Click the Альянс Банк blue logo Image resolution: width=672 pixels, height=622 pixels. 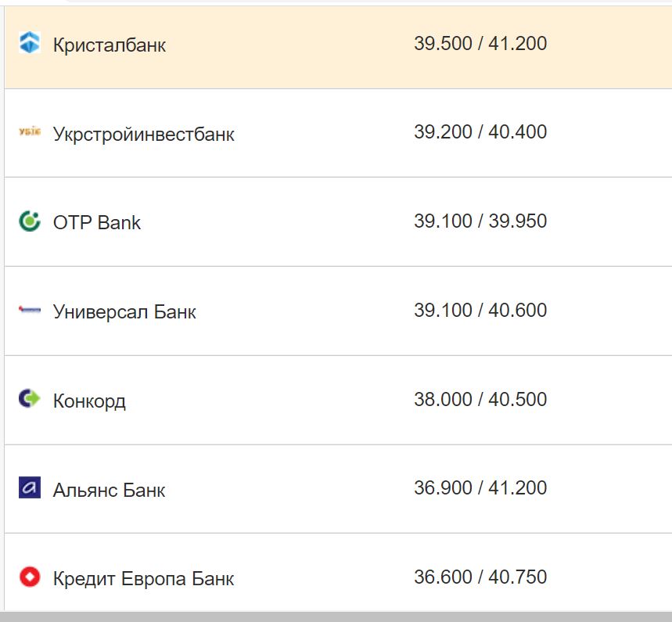click(28, 489)
